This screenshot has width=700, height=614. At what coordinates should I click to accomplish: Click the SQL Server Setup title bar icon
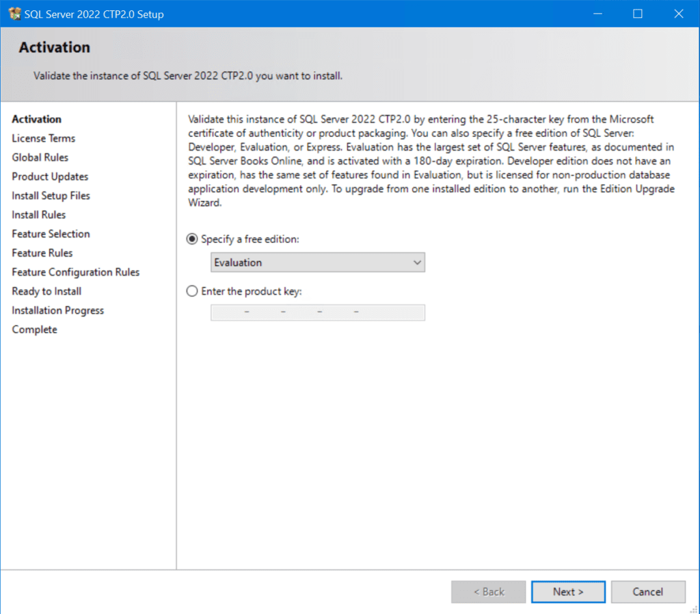[14, 14]
